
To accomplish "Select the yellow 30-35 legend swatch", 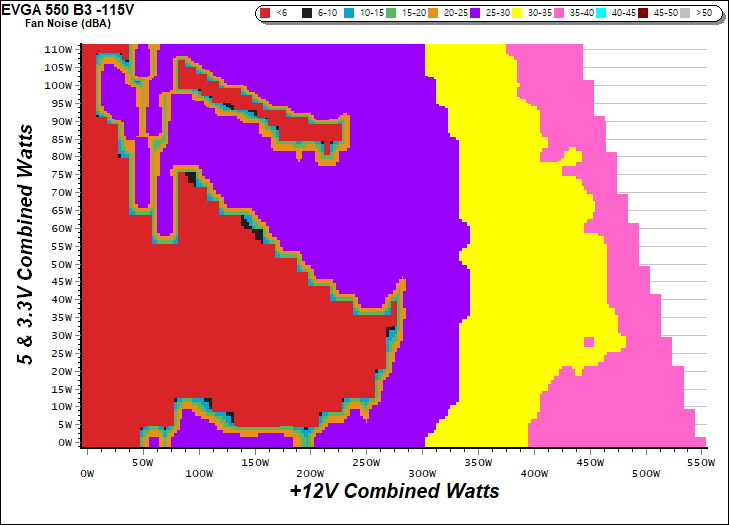I will point(518,14).
